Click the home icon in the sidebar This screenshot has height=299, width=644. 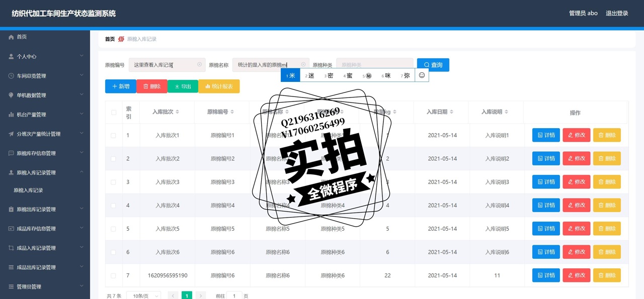(x=11, y=37)
